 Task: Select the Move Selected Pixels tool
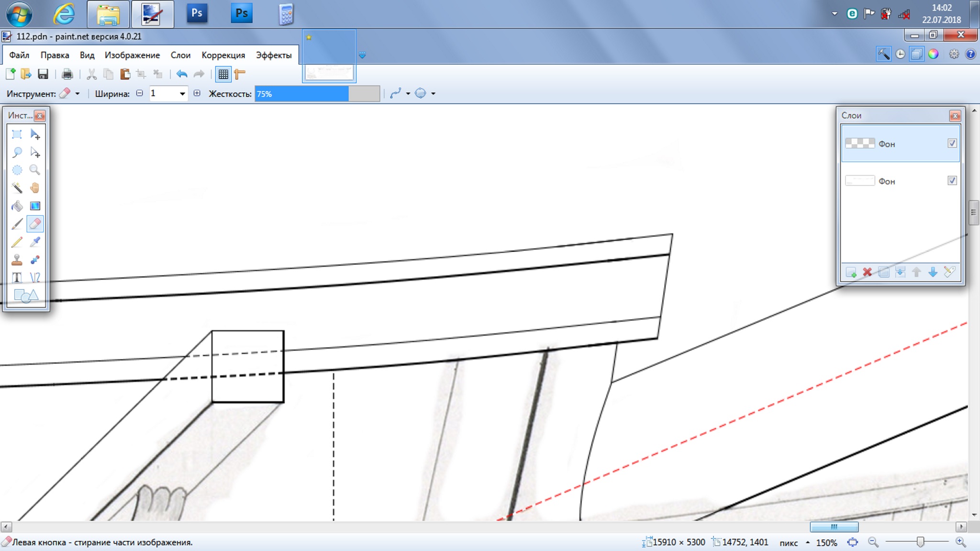(x=35, y=134)
